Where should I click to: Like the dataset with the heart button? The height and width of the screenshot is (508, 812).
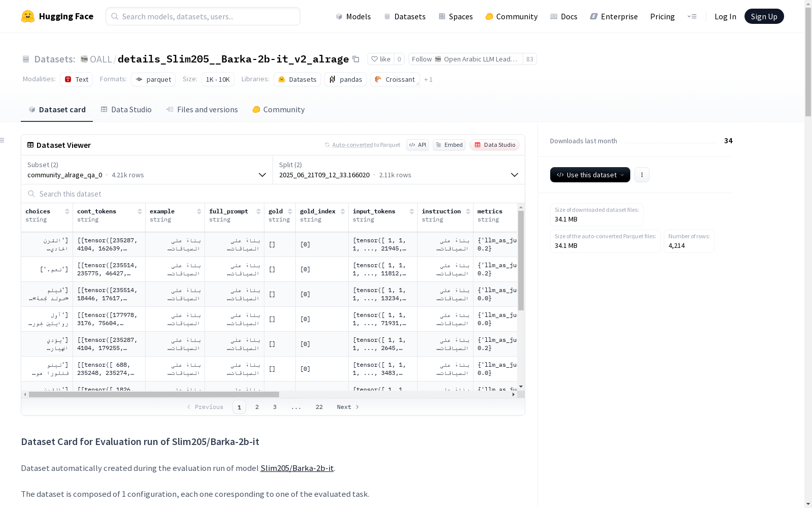381,59
